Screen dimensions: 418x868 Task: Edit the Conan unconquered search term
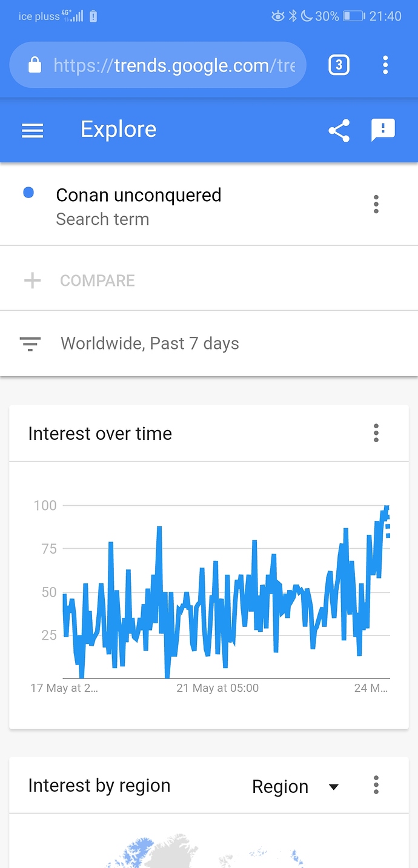[139, 195]
